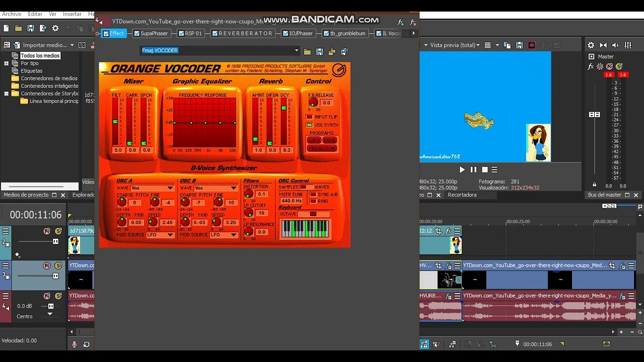Toggle the REVERBERATOR plug-in checkbox

point(215,34)
